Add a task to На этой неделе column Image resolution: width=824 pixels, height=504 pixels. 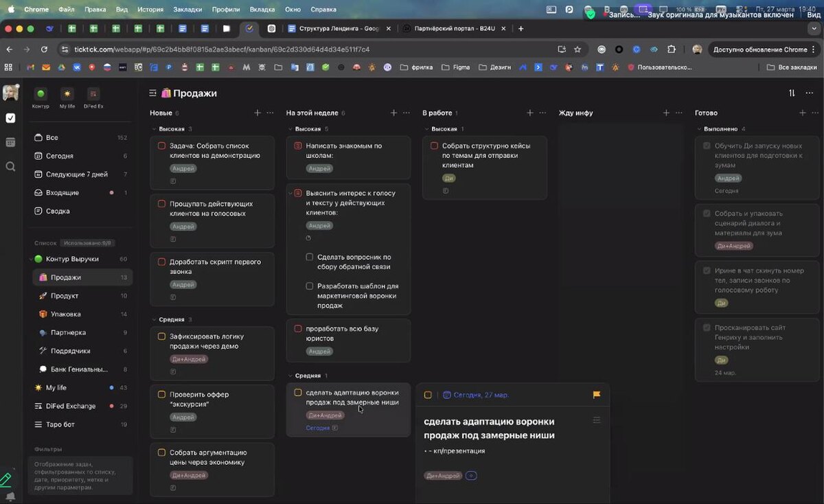pyautogui.click(x=393, y=113)
